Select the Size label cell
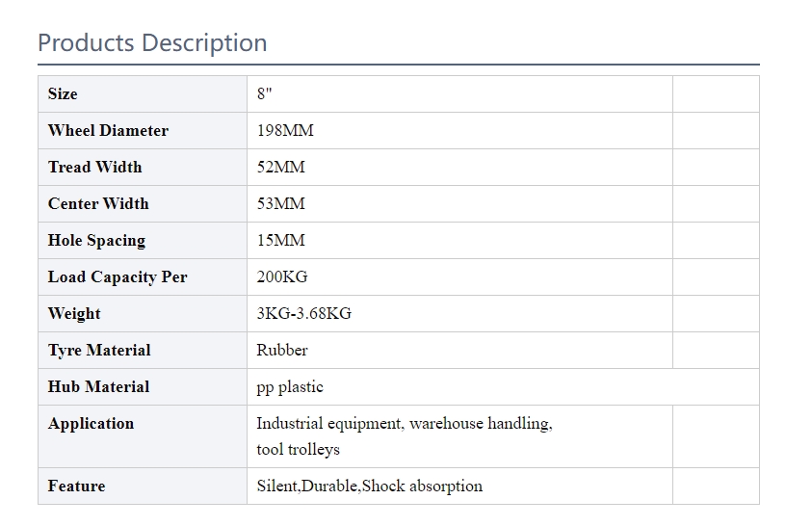Image resolution: width=812 pixels, height=526 pixels. coord(143,93)
